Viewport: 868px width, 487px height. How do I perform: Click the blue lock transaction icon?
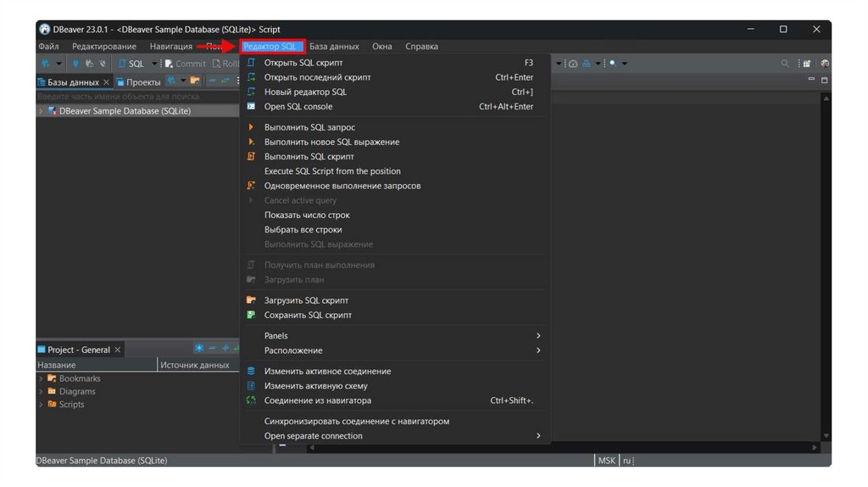tap(587, 64)
